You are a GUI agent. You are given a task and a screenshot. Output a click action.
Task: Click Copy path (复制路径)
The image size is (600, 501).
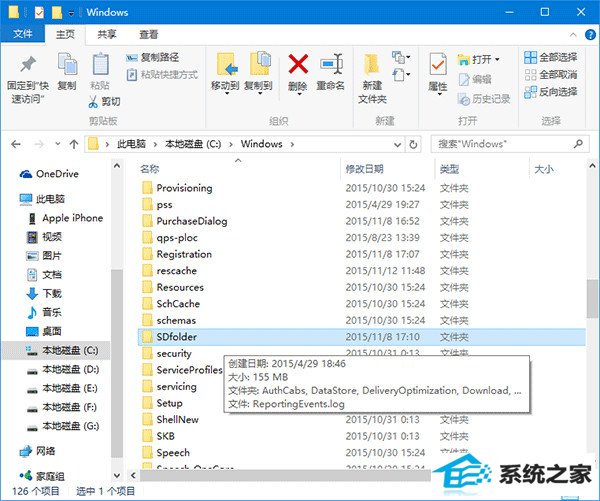[152, 57]
